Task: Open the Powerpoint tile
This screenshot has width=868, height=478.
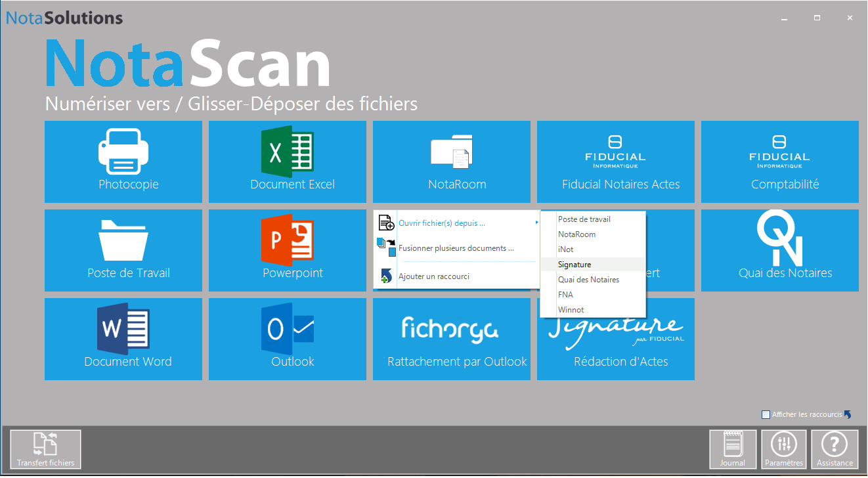Action: 288,250
